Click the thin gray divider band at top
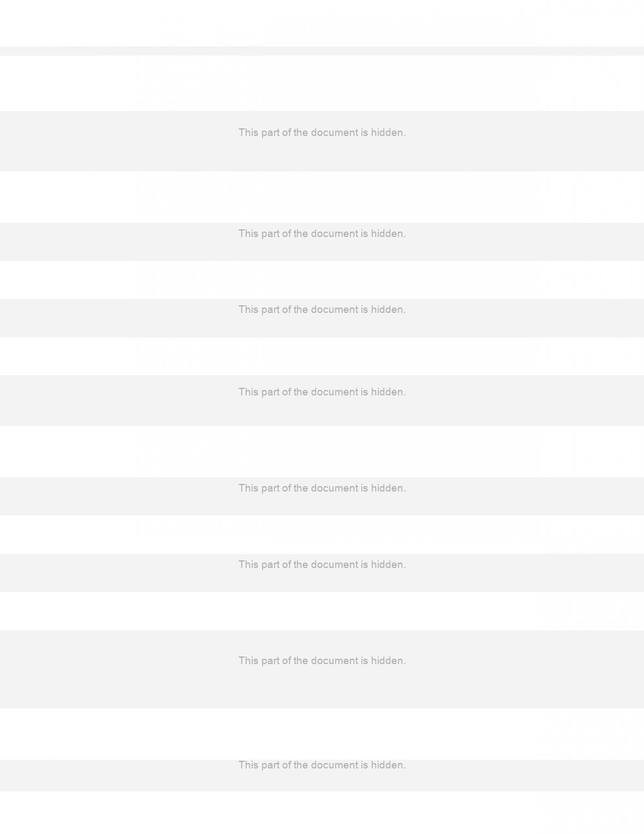The width and height of the screenshot is (644, 834). (x=322, y=51)
